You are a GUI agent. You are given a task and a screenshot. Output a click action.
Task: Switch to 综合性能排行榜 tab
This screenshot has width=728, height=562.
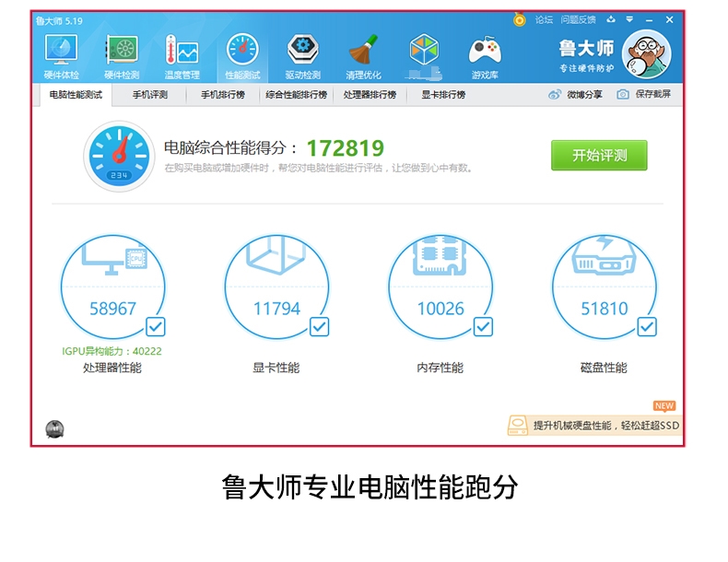point(296,95)
